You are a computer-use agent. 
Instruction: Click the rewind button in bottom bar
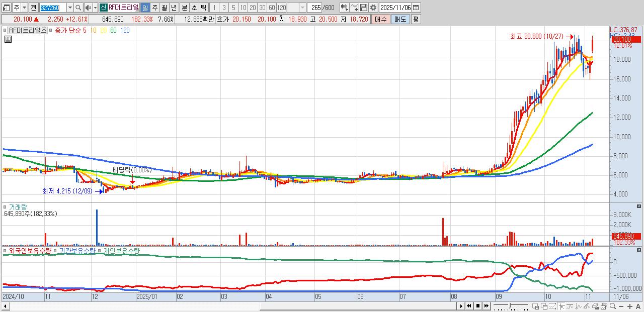[469, 306]
